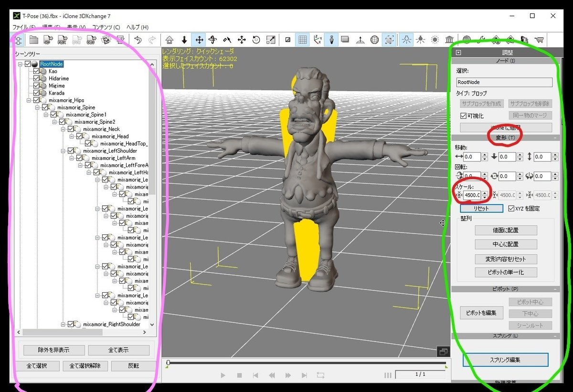Collapse the mixamorig_Spine1 node
This screenshot has height=392, width=573.
[45, 115]
